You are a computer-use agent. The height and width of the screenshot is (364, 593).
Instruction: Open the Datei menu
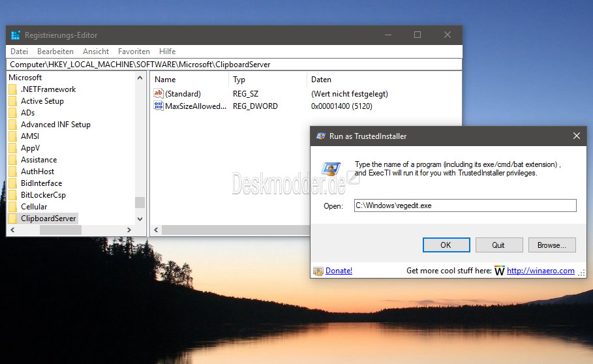[20, 52]
